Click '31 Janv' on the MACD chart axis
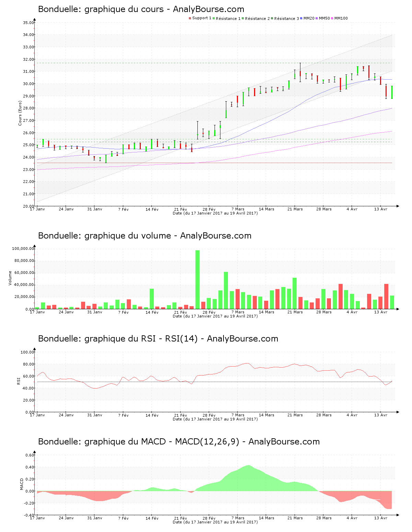This screenshot has height=532, width=412. coord(95,518)
